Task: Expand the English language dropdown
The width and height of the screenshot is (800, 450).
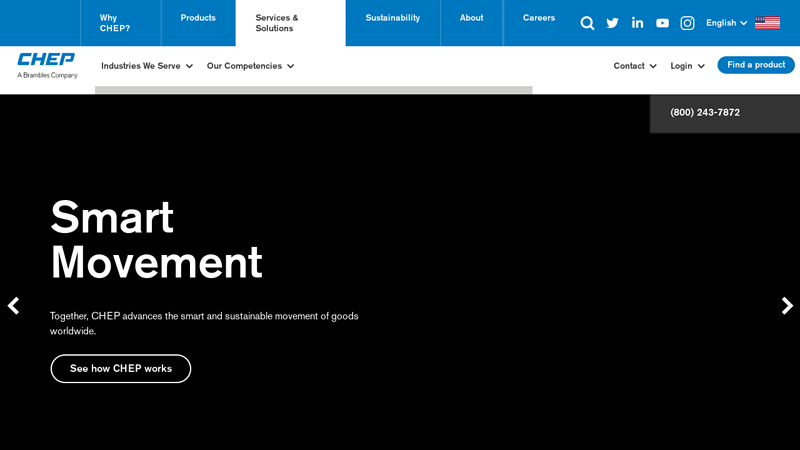Action: tap(726, 23)
